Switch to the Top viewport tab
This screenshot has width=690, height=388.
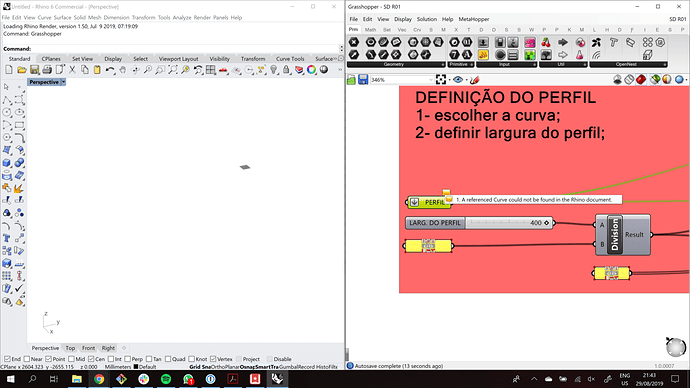[70, 348]
